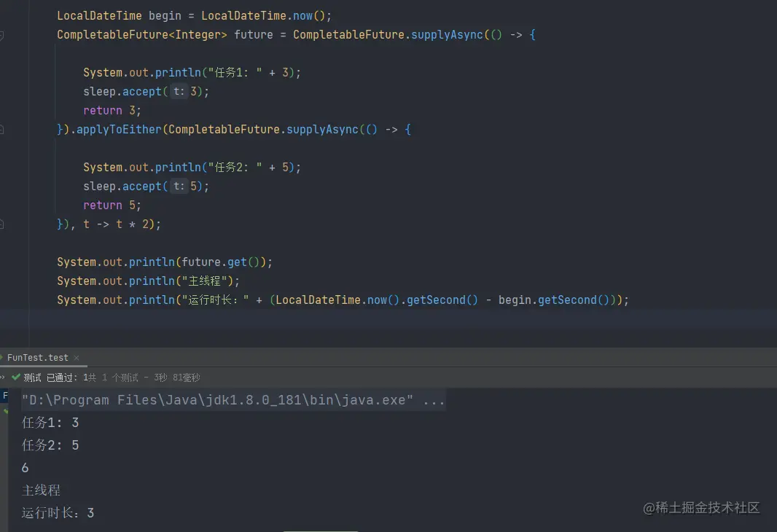This screenshot has height=532, width=777.
Task: Click console output '运行时长: 3'
Action: [x=58, y=512]
